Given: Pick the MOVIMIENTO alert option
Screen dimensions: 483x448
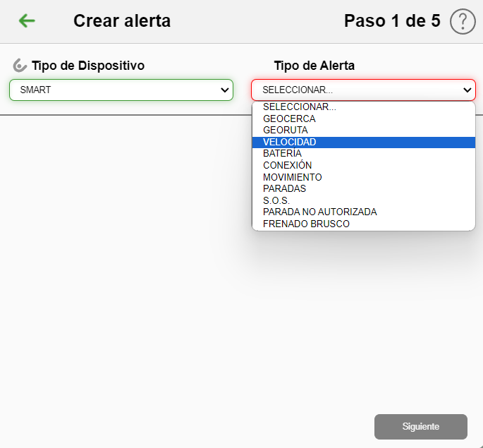Looking at the screenshot, I should pyautogui.click(x=292, y=177).
